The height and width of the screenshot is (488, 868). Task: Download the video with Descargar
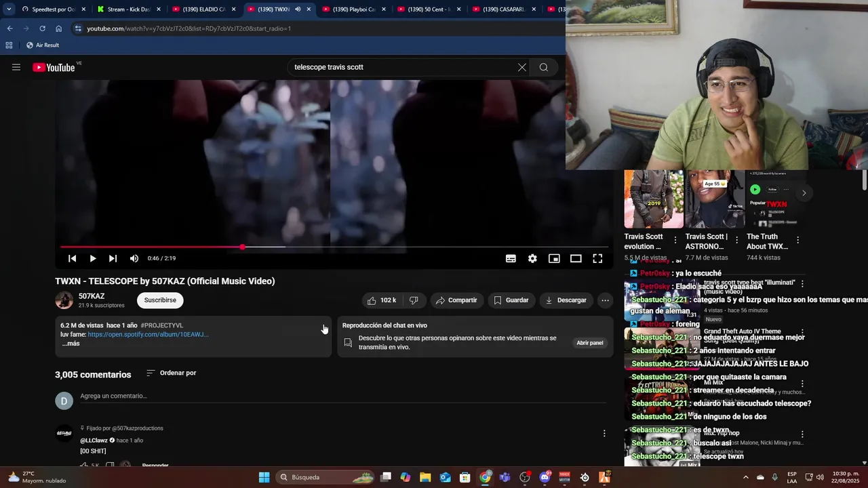pyautogui.click(x=566, y=300)
